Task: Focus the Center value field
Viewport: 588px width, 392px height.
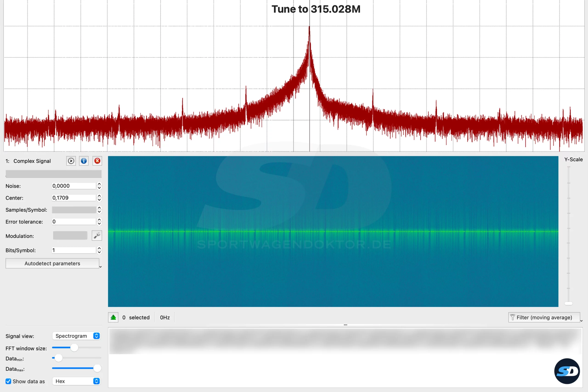Action: pos(74,198)
